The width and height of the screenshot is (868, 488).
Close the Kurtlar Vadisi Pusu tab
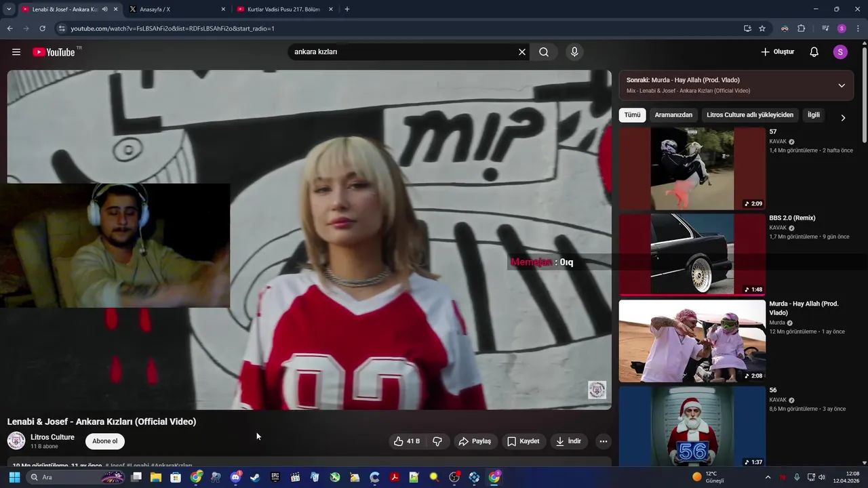(331, 9)
